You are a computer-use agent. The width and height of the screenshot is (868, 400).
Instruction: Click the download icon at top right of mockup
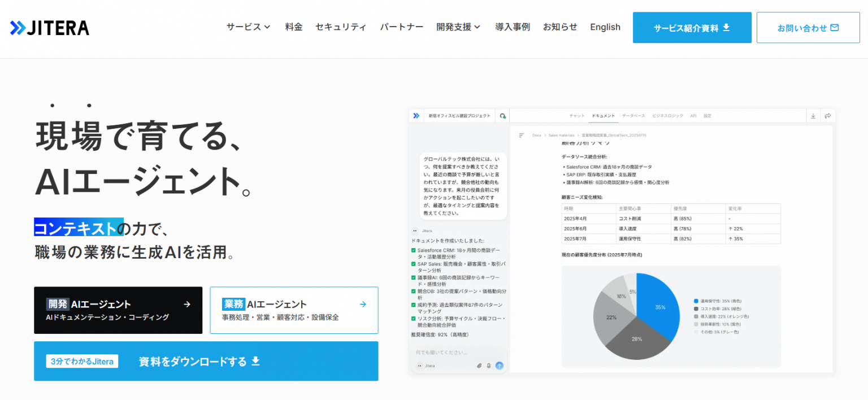813,115
